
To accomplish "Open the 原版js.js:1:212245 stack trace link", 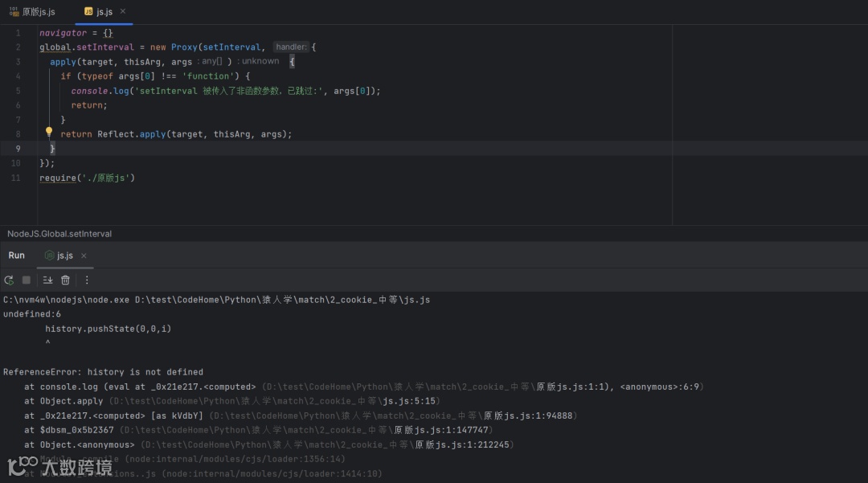I will 462,444.
